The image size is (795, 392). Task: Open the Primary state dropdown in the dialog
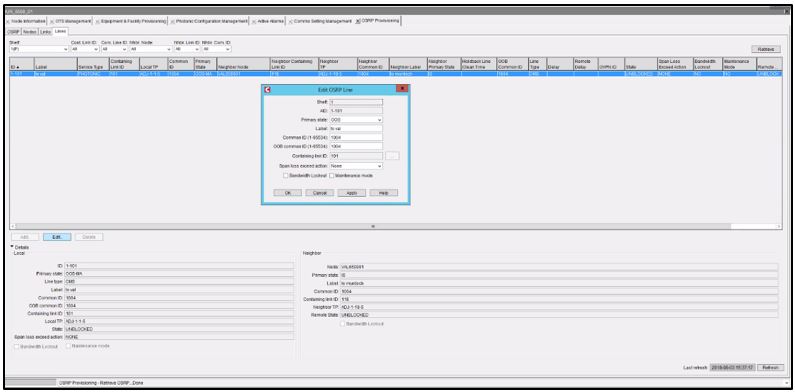pyautogui.click(x=356, y=120)
